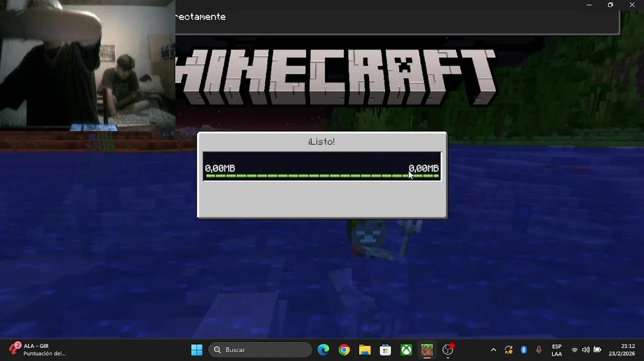Click the sync update tray icon
The height and width of the screenshot is (361, 644).
coord(509,350)
